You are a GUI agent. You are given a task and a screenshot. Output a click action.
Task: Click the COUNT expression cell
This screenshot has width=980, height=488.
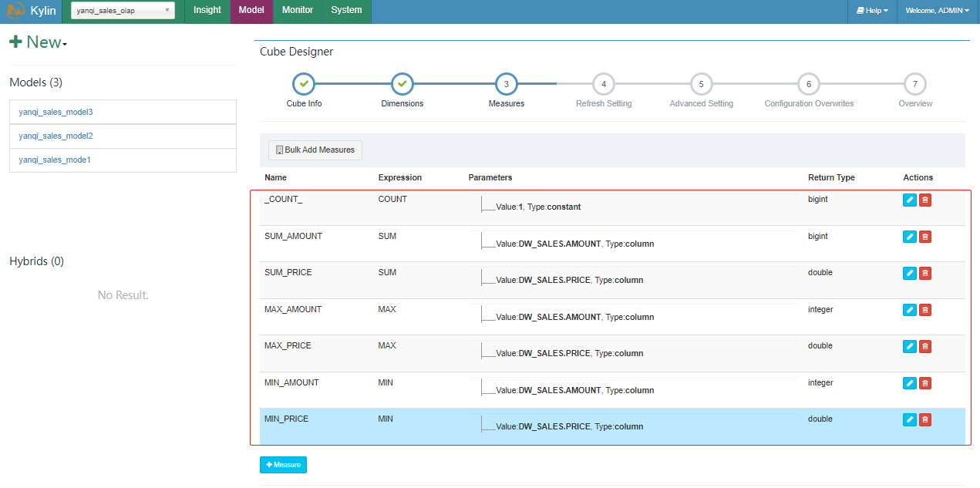[x=392, y=199]
